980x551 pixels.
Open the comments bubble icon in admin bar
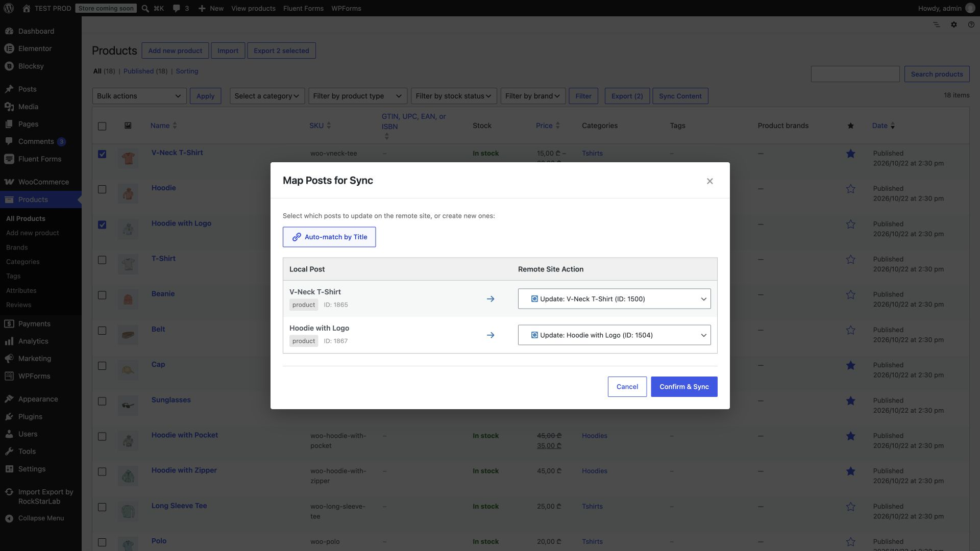pos(177,8)
